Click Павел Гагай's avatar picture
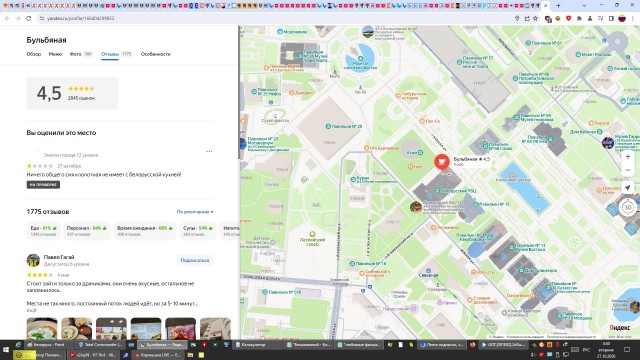Screen dimensions: 640x360 pyautogui.click(x=33, y=260)
